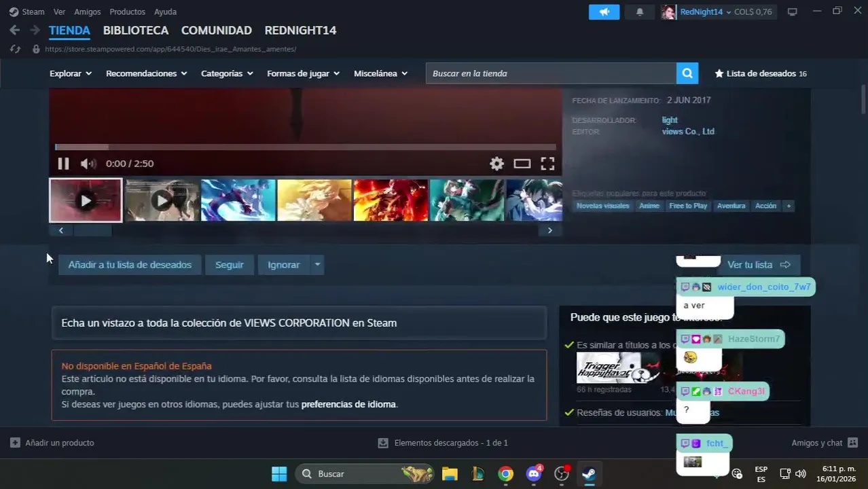Click the store URL address

pyautogui.click(x=170, y=49)
